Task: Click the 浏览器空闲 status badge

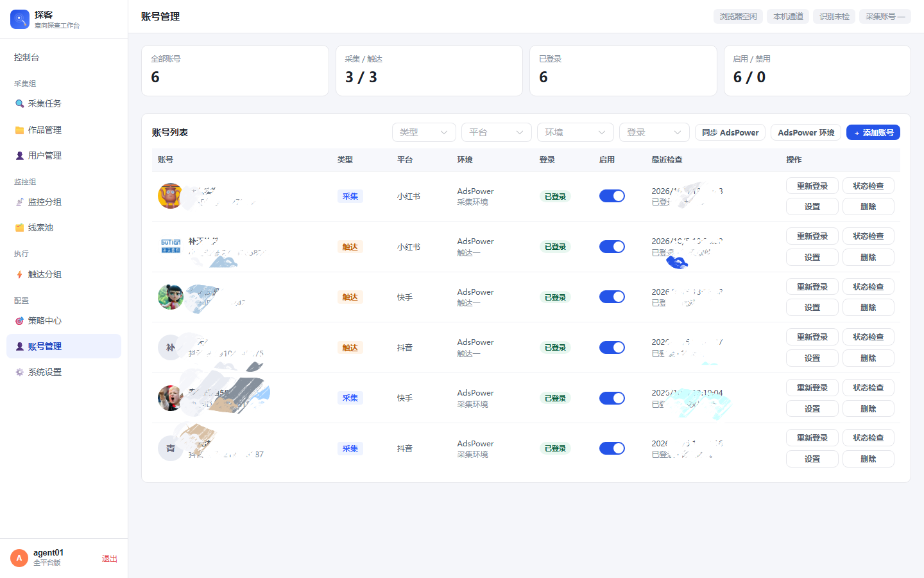Action: (738, 16)
